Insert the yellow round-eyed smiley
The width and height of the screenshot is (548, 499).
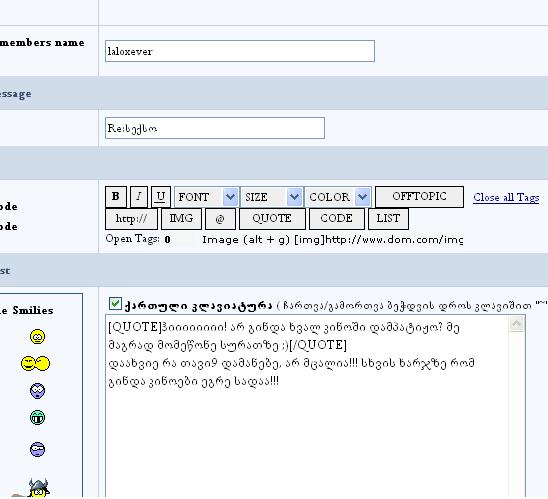click(37, 337)
